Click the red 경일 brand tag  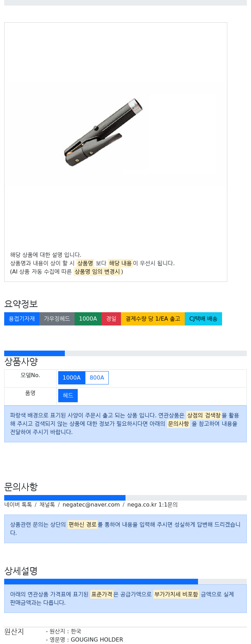[111, 319]
